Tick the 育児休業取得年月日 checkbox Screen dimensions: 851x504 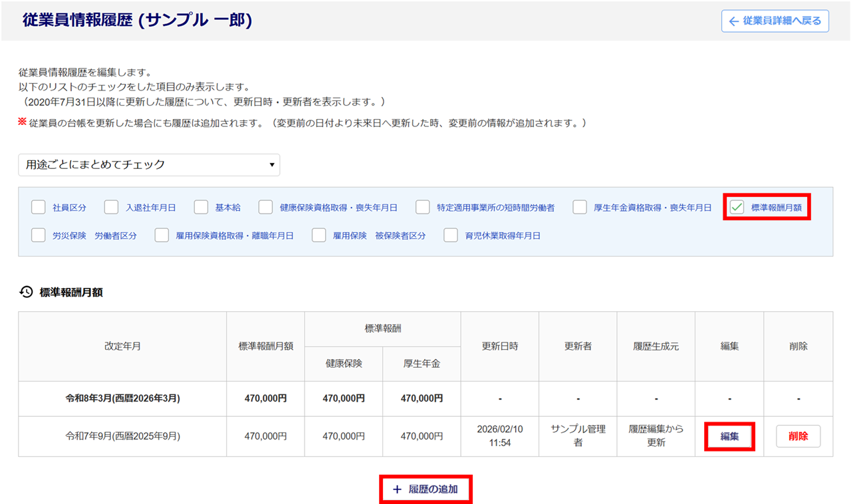(451, 235)
